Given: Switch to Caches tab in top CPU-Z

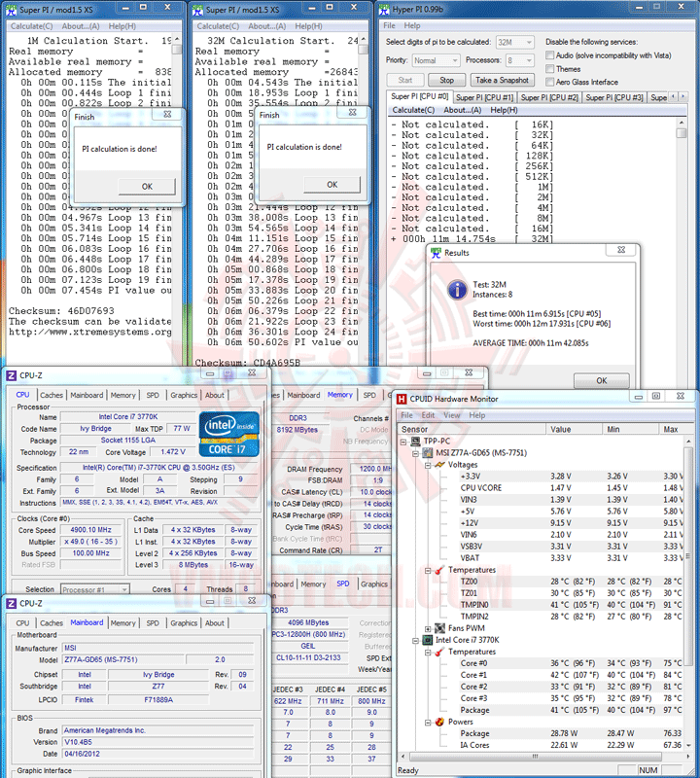Looking at the screenshot, I should pos(52,395).
